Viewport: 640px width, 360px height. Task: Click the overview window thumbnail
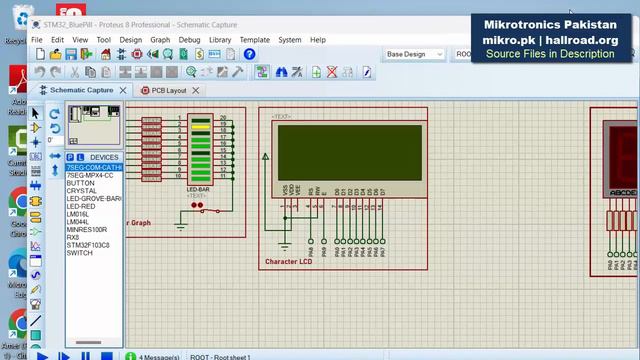tap(94, 125)
